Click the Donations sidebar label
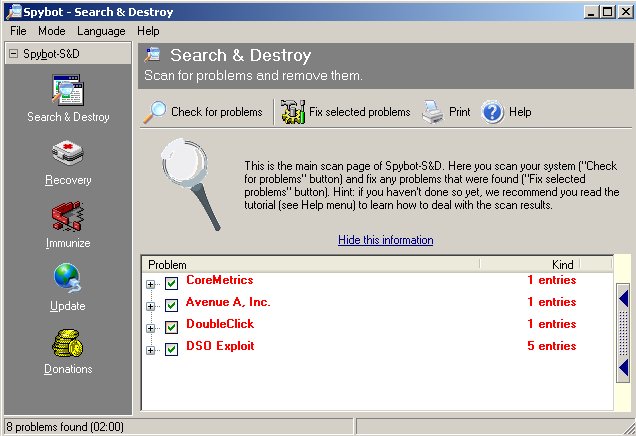The height and width of the screenshot is (436, 636). (x=68, y=369)
